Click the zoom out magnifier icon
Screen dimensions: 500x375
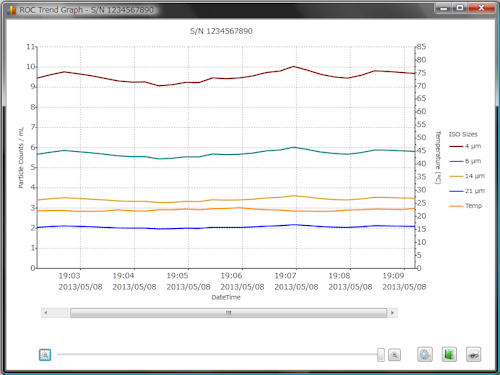point(45,355)
